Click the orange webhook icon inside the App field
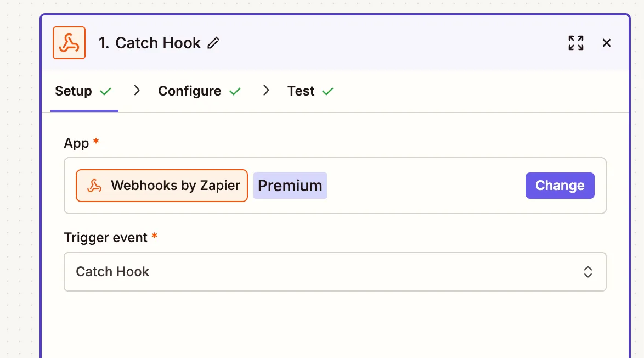This screenshot has height=358, width=644. pyautogui.click(x=94, y=186)
